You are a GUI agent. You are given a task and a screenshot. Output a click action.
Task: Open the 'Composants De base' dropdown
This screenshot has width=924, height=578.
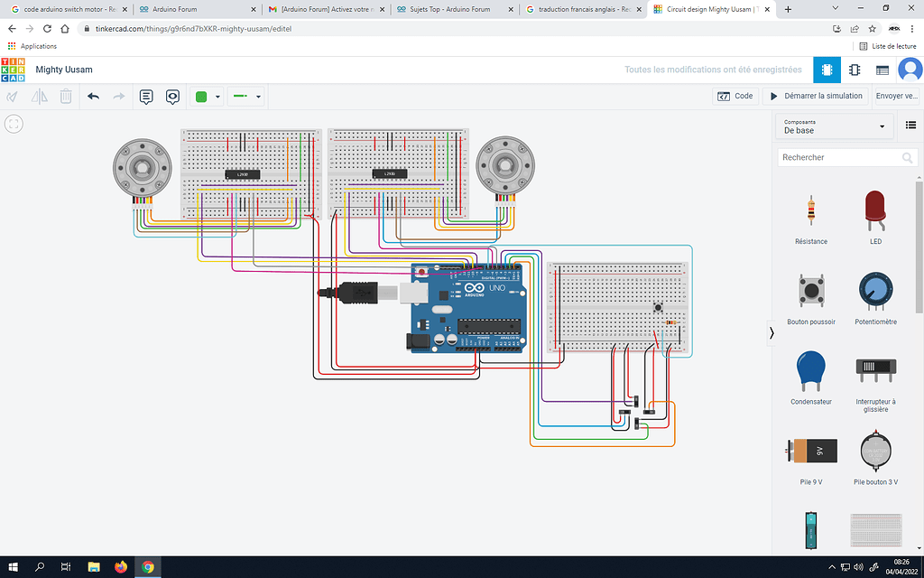point(832,126)
